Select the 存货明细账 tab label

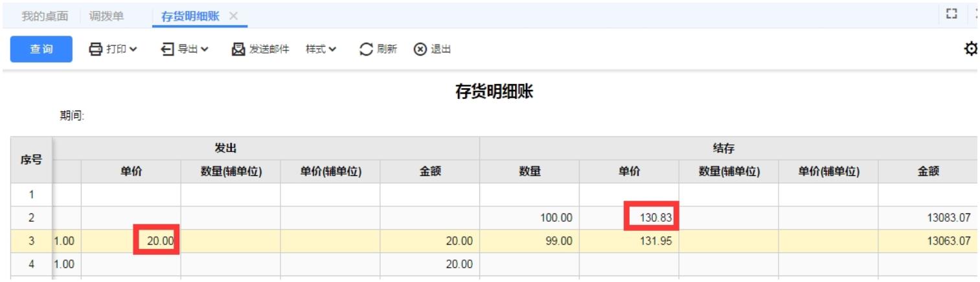pos(191,16)
